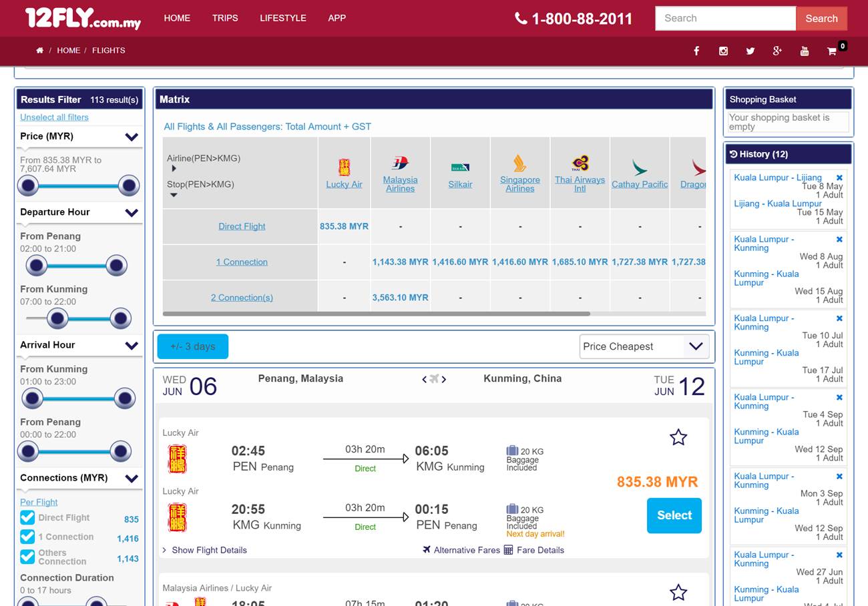Open the Price Cheapest sort dropdown
The height and width of the screenshot is (606, 868).
point(644,346)
